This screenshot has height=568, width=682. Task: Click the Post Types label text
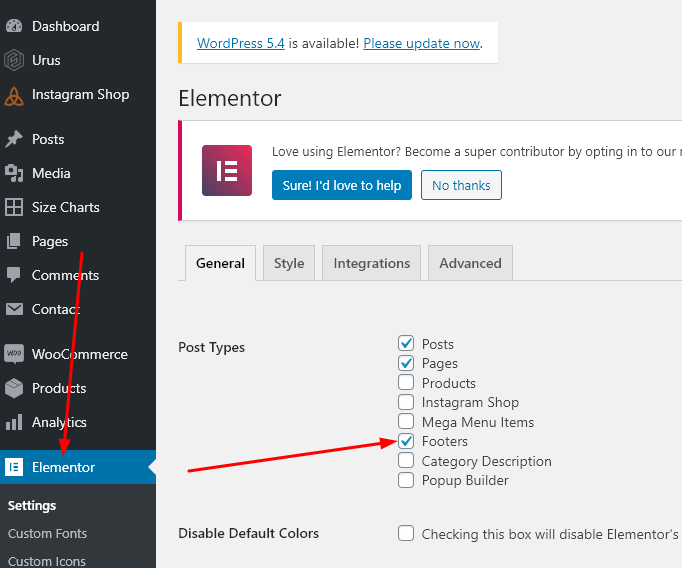click(211, 347)
